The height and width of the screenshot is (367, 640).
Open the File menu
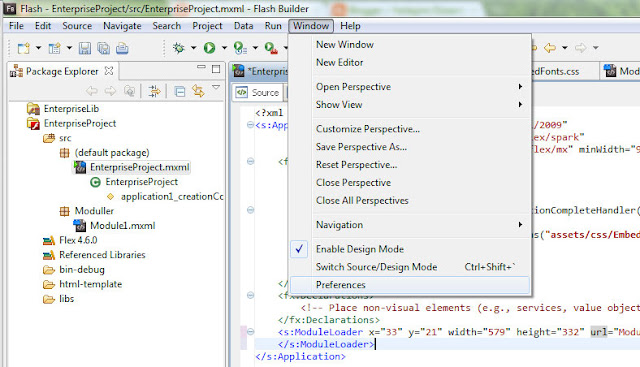tap(16, 26)
